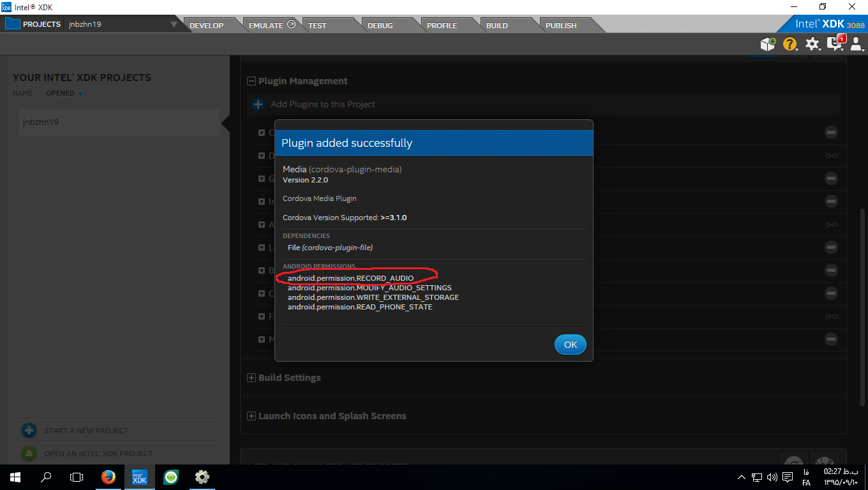Expand the M plugin row arrow
The image size is (868, 490).
pyautogui.click(x=262, y=339)
